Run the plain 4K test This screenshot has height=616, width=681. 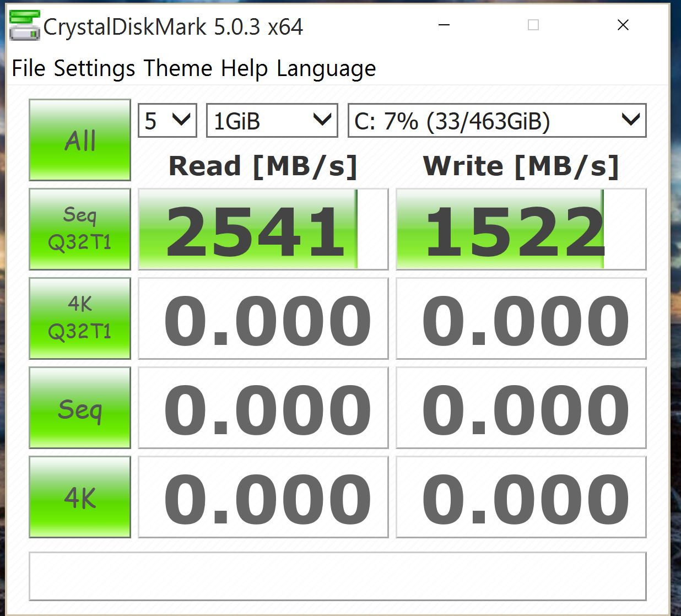coord(80,497)
